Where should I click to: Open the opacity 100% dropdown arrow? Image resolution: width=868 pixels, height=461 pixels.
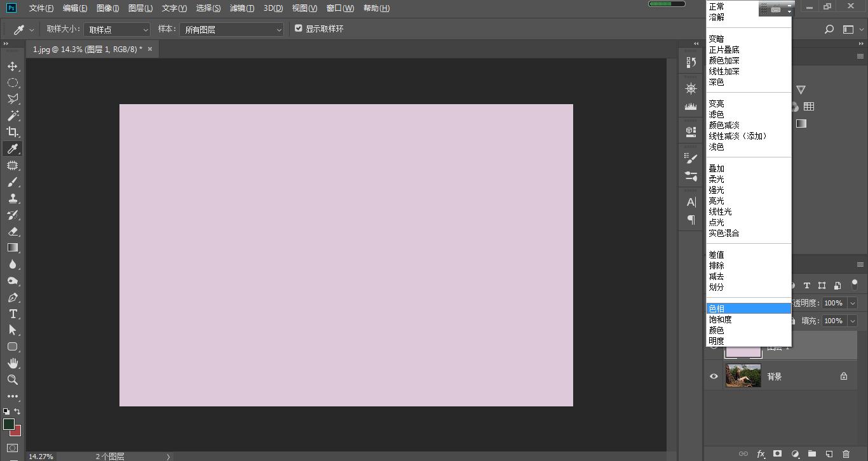tap(853, 304)
